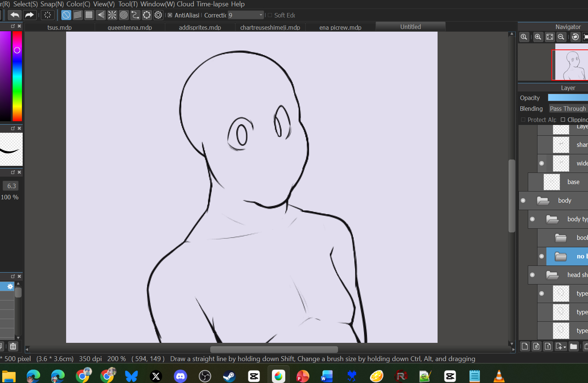Zoom in using Navigator magnifier plus

point(538,37)
